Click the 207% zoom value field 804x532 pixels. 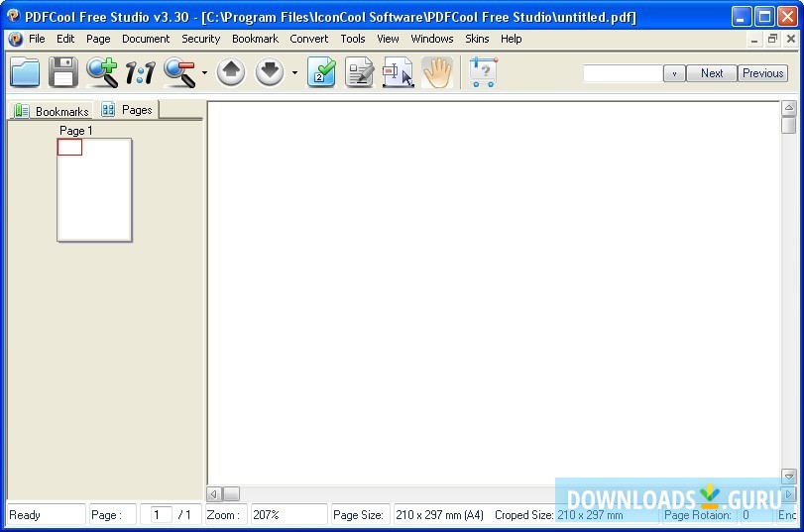pyautogui.click(x=288, y=514)
